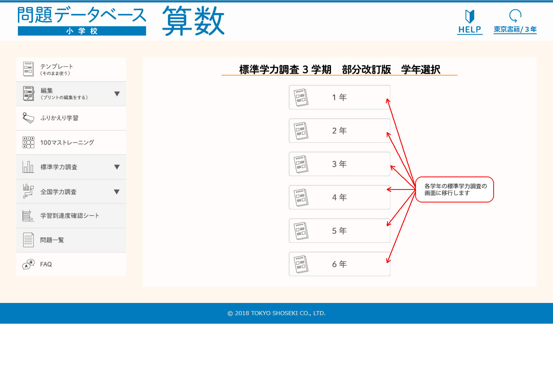Click the page heading 標準学力調査 3学期 部分改訂版 学年選択
Image resolution: width=553 pixels, height=392 pixels.
[x=340, y=70]
